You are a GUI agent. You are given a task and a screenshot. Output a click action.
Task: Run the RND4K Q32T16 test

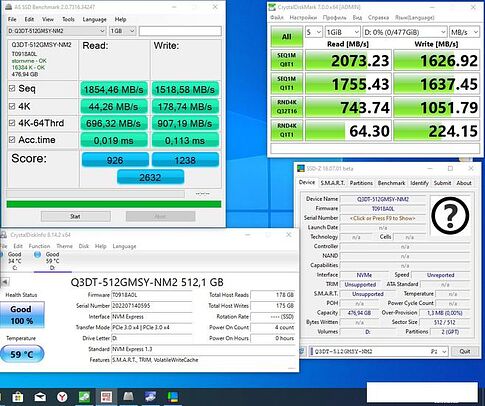click(287, 107)
